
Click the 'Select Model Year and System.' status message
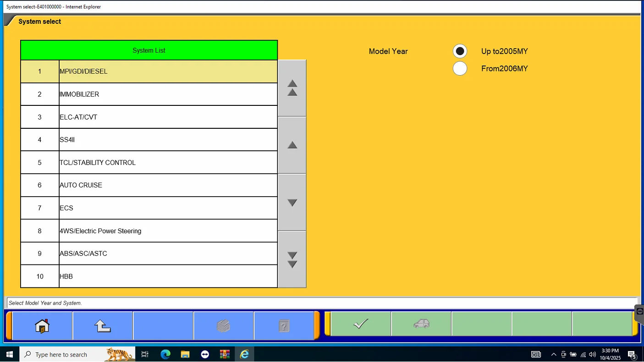tap(45, 303)
